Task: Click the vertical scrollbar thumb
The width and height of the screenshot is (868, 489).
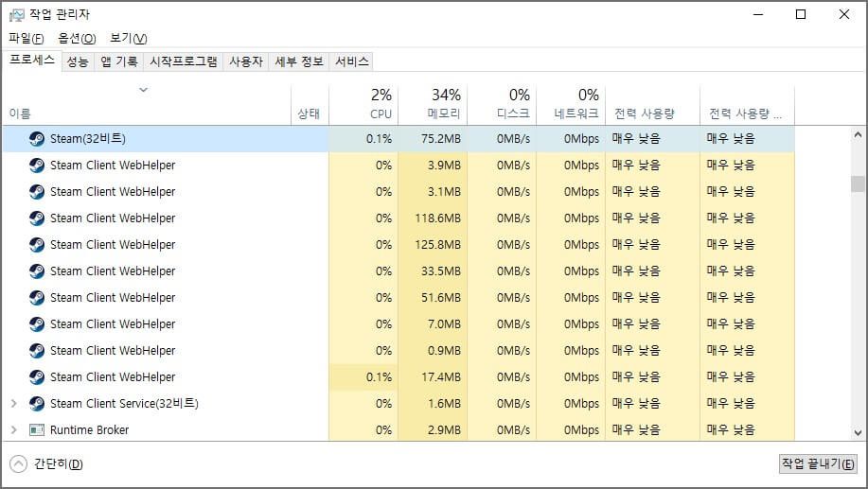Action: tap(858, 183)
